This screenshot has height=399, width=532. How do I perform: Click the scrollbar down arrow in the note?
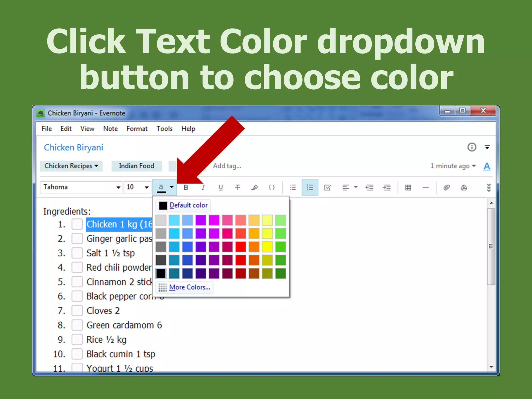tap(491, 367)
